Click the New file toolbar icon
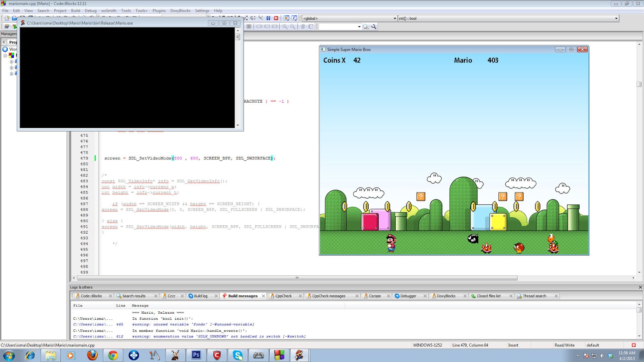 pos(7,18)
